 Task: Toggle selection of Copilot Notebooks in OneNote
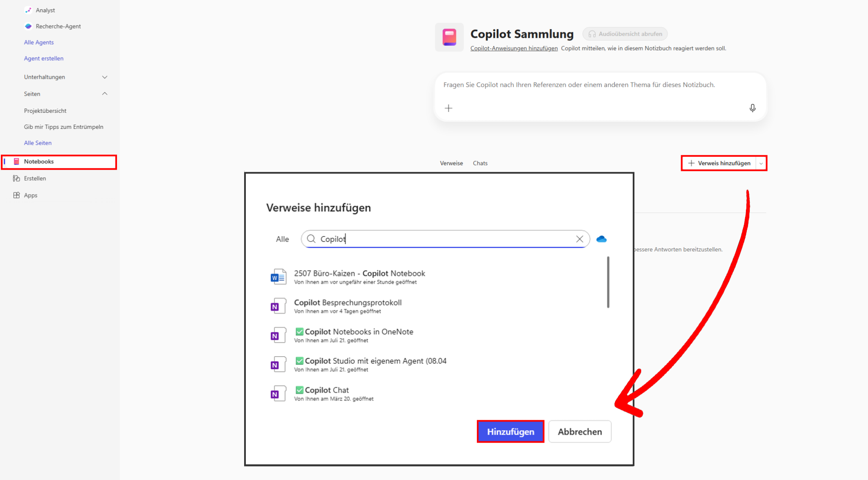tap(300, 332)
